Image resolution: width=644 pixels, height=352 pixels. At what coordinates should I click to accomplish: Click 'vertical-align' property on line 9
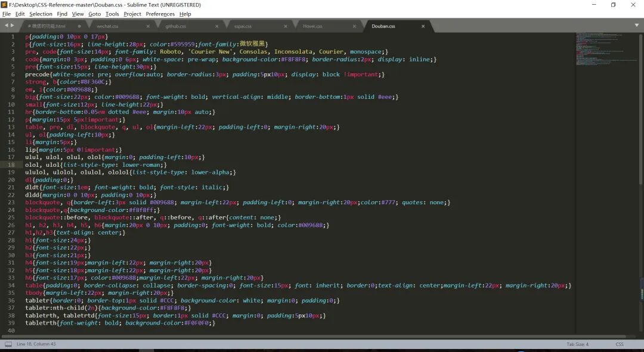point(236,97)
